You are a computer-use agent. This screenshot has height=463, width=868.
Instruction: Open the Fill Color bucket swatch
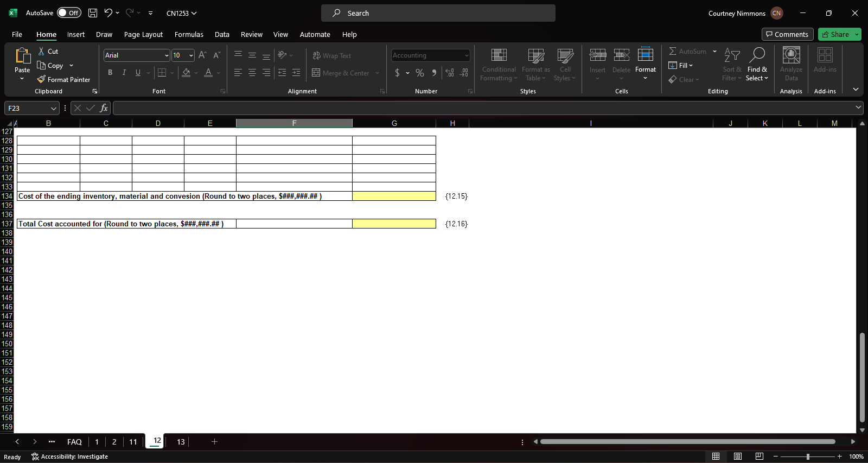[186, 73]
